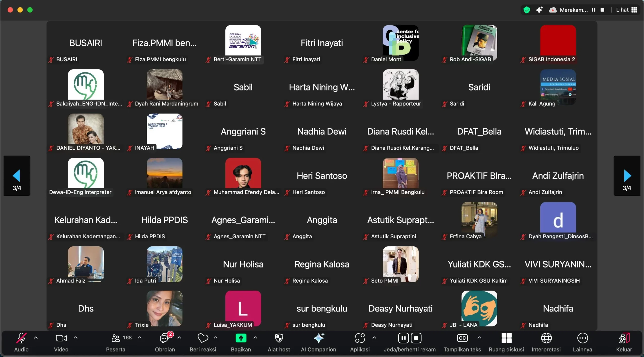Expand the audio options arrow
The height and width of the screenshot is (357, 644).
(x=36, y=338)
